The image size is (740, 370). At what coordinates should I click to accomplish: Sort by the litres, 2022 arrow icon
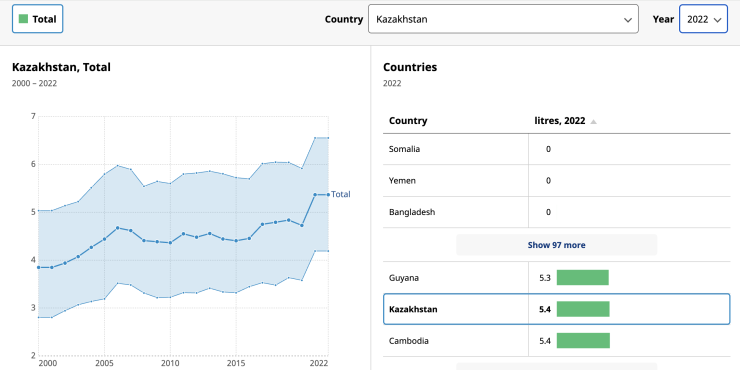pyautogui.click(x=593, y=122)
